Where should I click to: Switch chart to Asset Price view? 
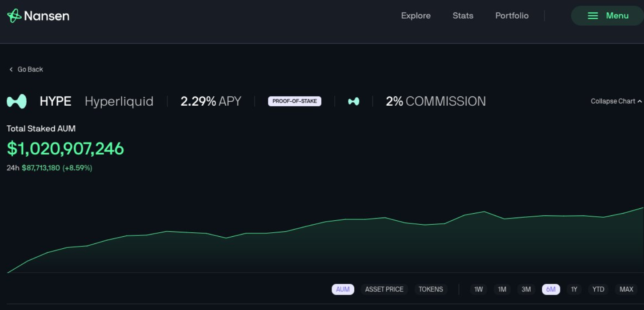pyautogui.click(x=384, y=290)
